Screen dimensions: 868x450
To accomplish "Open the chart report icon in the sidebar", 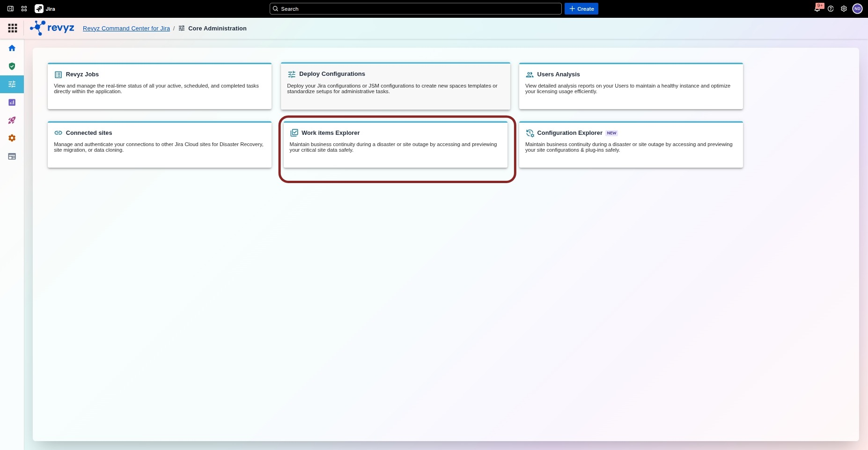I will [x=12, y=102].
